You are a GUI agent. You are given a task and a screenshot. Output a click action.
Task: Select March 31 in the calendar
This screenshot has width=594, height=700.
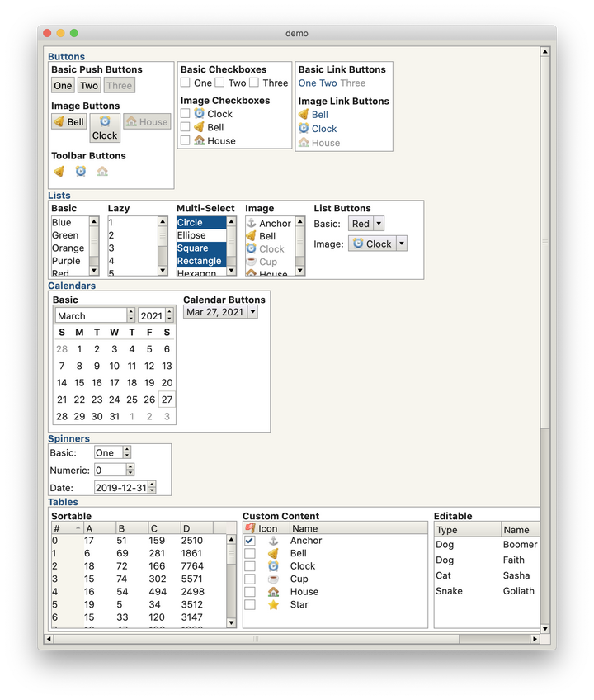tap(114, 417)
